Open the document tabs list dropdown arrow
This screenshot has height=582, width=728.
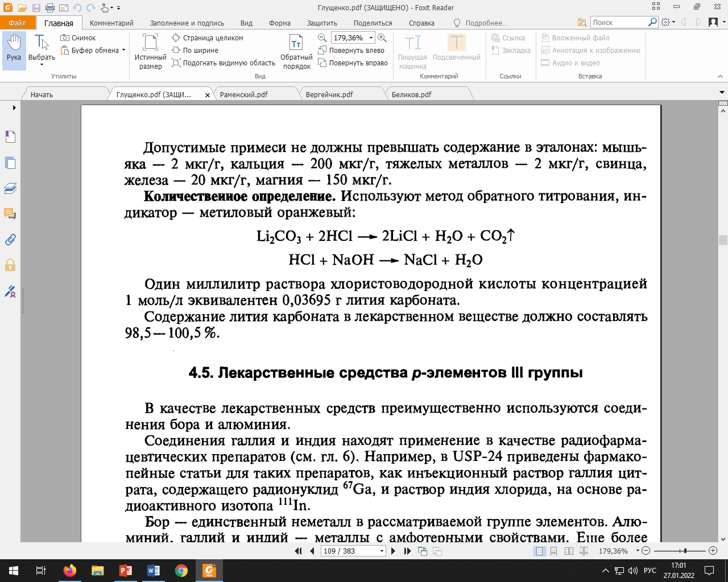click(x=722, y=92)
